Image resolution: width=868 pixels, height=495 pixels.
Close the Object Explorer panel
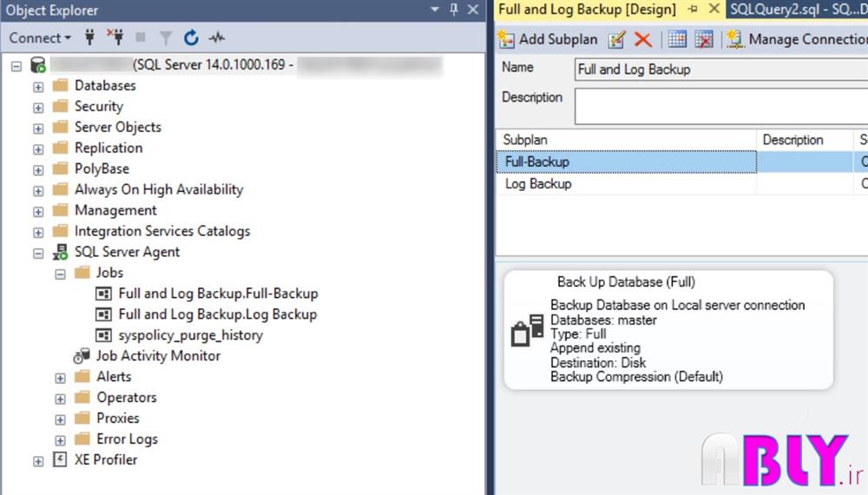tap(473, 10)
